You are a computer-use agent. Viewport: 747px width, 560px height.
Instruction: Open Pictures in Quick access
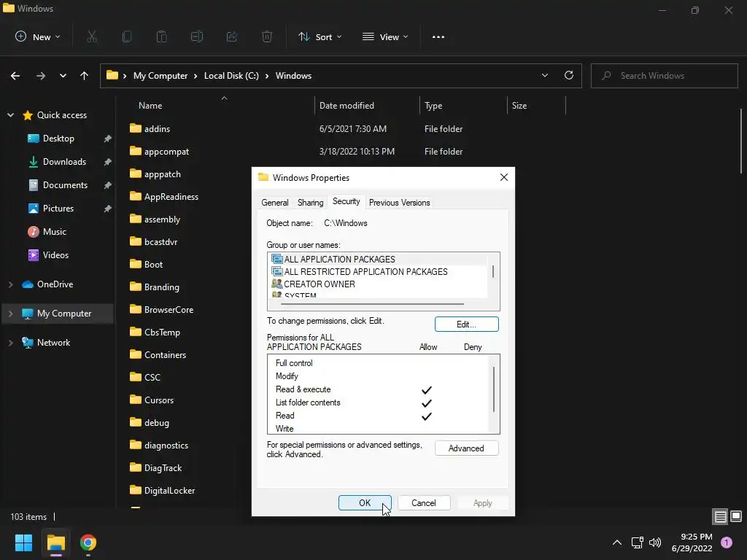[58, 209]
